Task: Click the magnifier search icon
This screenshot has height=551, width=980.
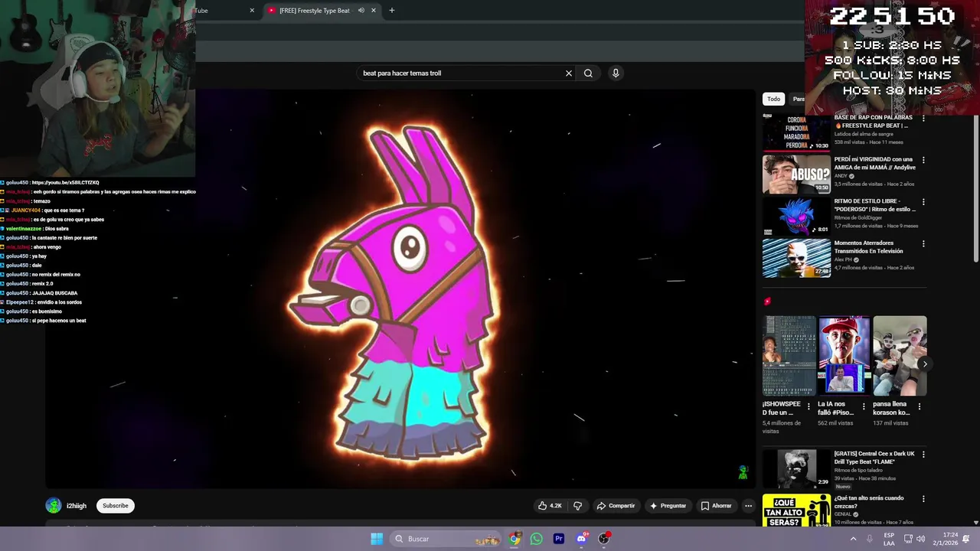Action: tap(588, 73)
